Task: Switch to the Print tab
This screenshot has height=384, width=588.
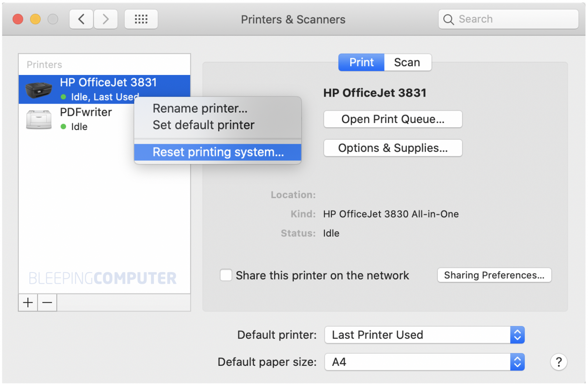Action: (361, 62)
